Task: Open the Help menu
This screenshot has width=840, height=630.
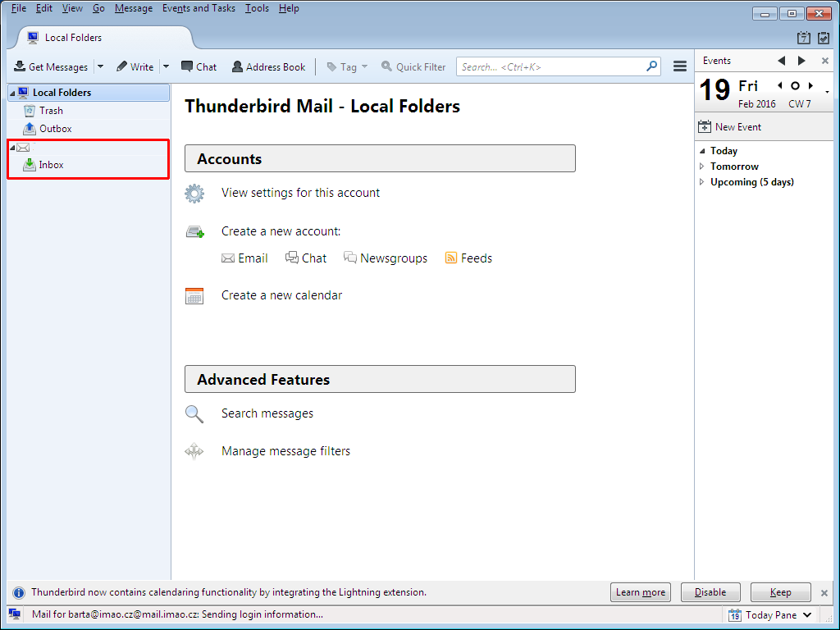Action: (289, 8)
